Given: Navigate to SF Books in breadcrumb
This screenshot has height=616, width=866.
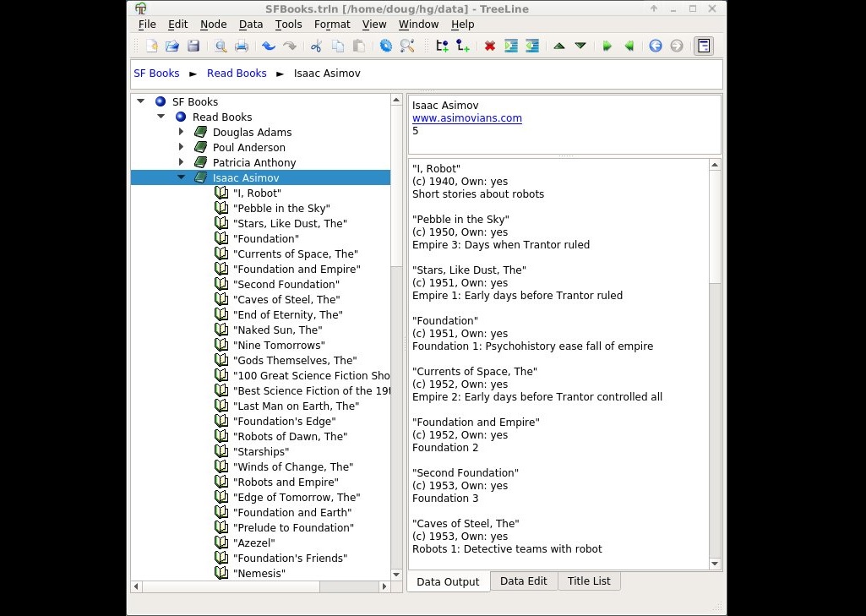Looking at the screenshot, I should (156, 73).
